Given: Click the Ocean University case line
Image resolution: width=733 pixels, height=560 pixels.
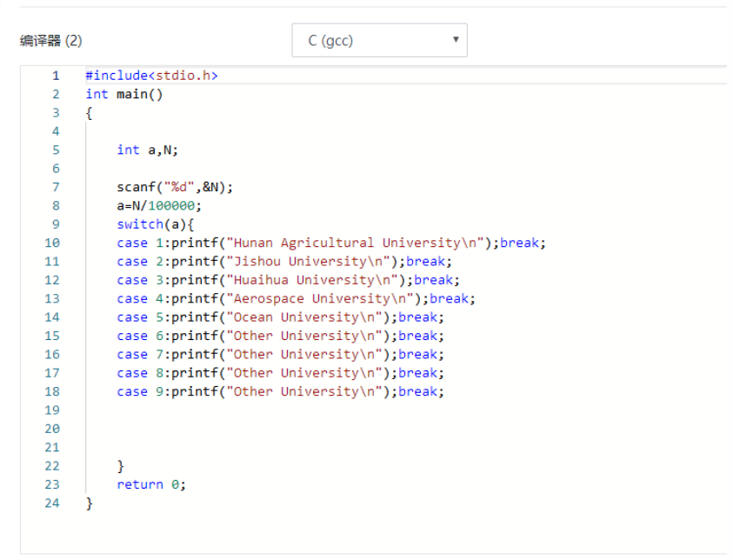Looking at the screenshot, I should tap(280, 317).
